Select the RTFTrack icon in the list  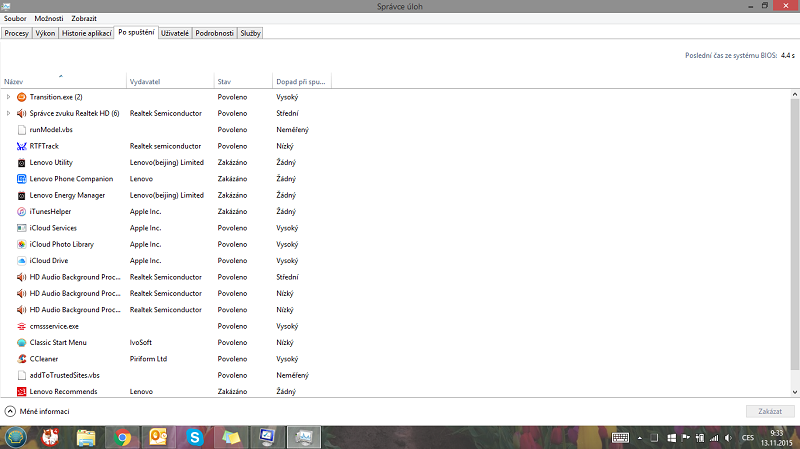tap(21, 146)
